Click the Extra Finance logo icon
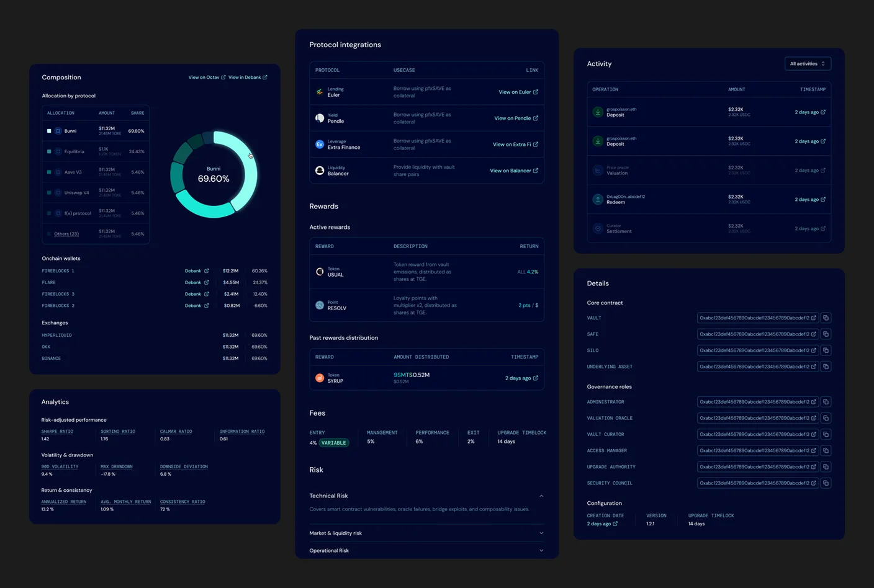 click(320, 144)
